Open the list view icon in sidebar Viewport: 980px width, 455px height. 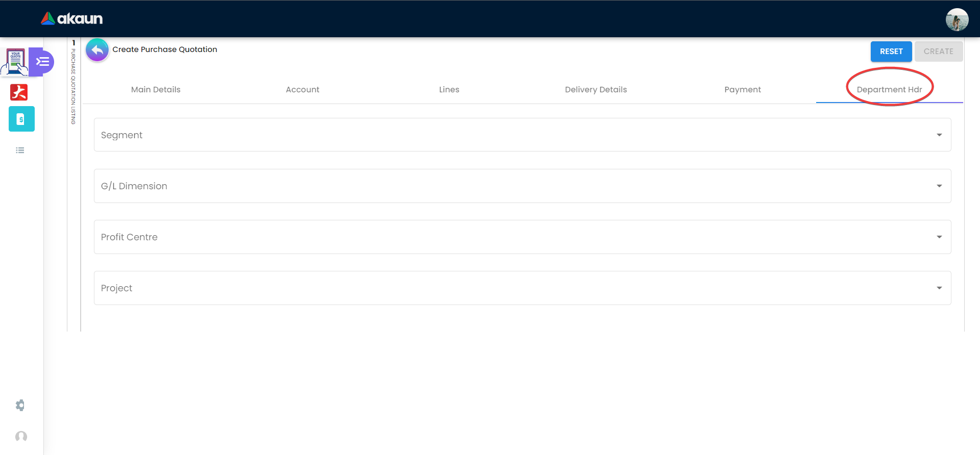pos(20,150)
